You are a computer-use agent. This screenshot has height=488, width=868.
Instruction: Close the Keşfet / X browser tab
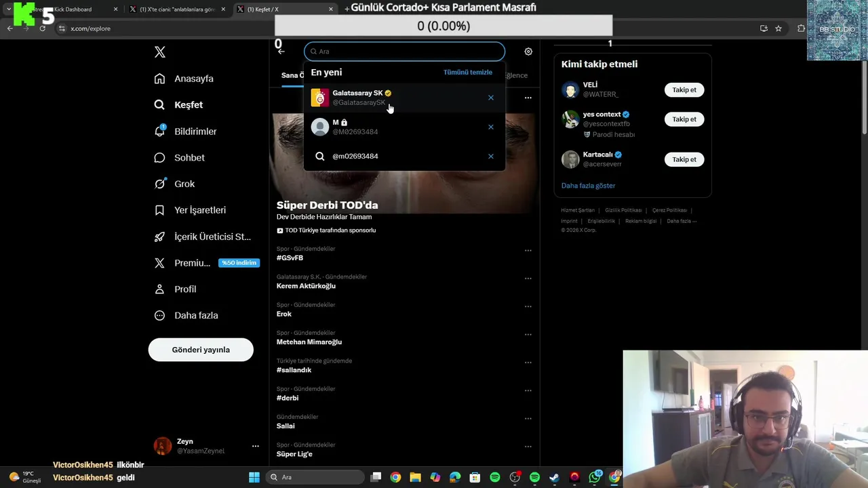click(331, 9)
